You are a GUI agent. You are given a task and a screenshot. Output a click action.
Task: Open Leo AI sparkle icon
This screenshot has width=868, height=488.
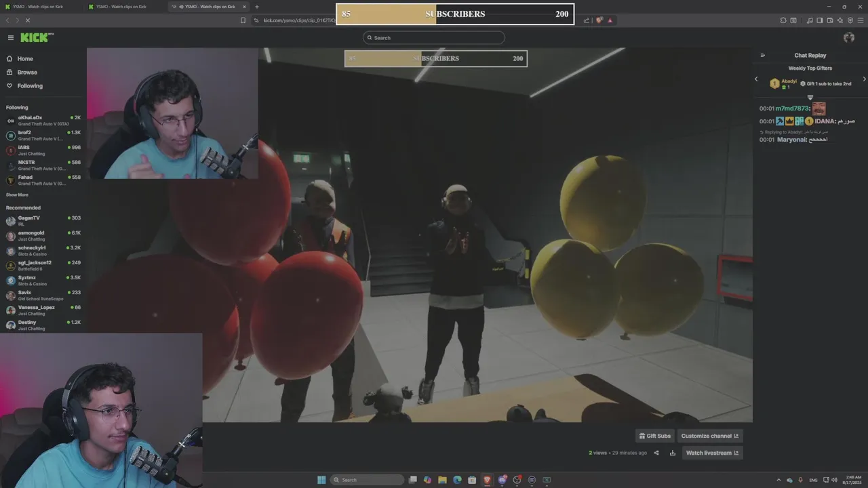coord(840,20)
